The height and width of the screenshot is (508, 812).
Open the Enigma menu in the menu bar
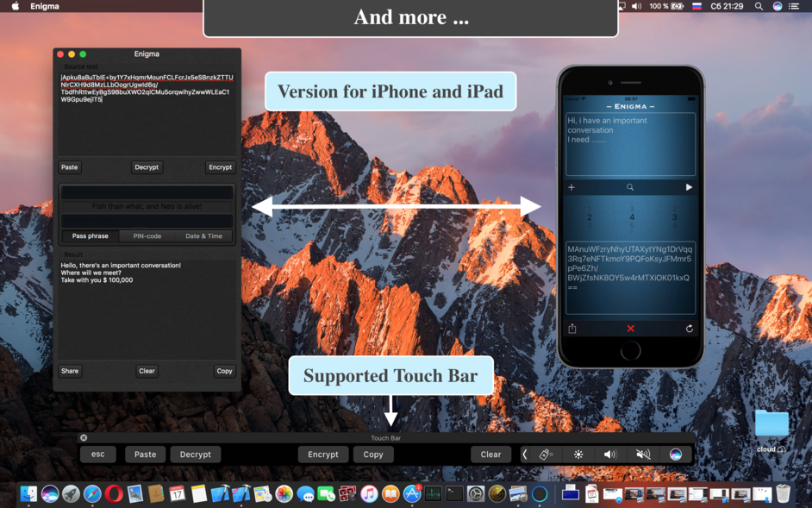[45, 6]
